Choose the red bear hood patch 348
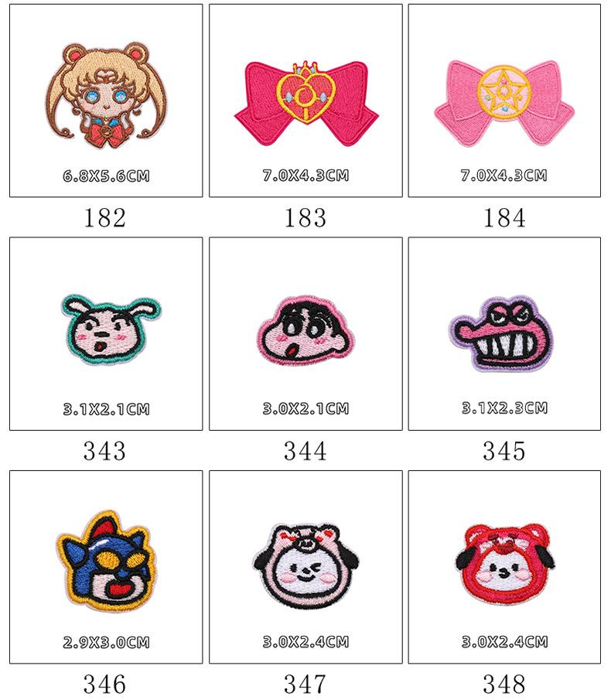611x700 pixels. 505,564
